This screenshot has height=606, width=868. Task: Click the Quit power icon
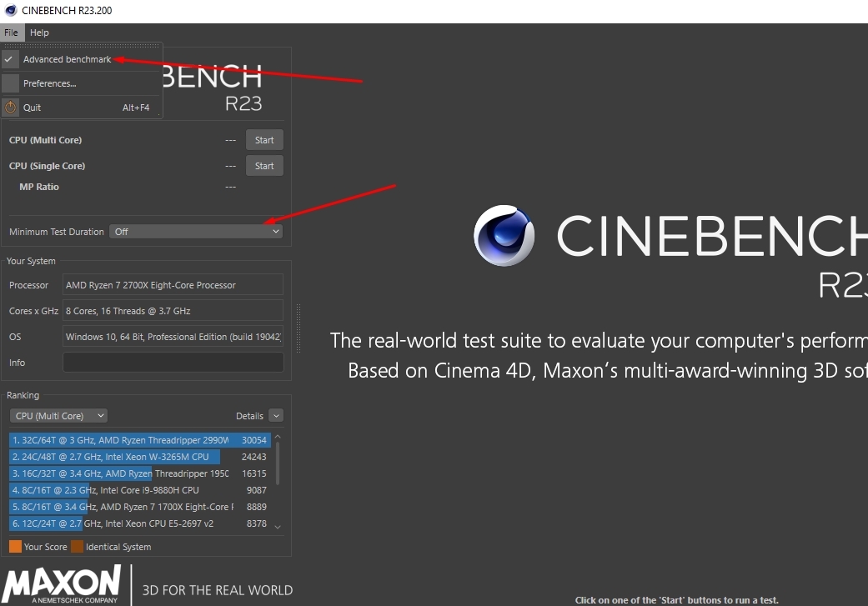(11, 108)
